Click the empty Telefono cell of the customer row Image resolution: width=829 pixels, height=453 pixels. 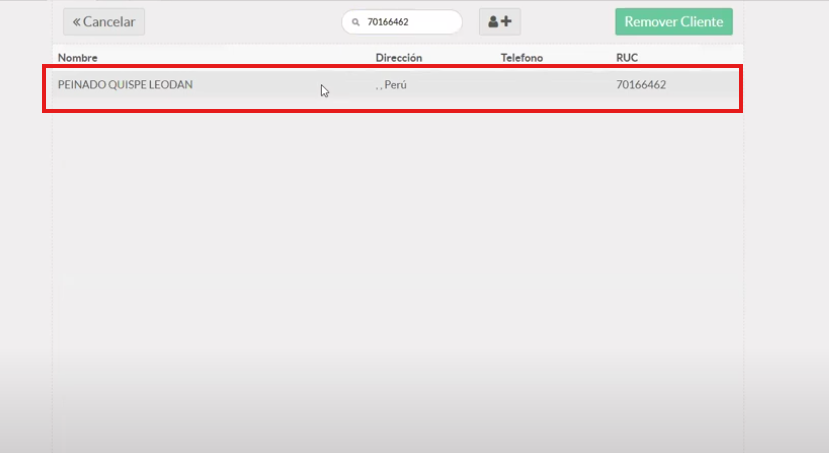pyautogui.click(x=540, y=85)
